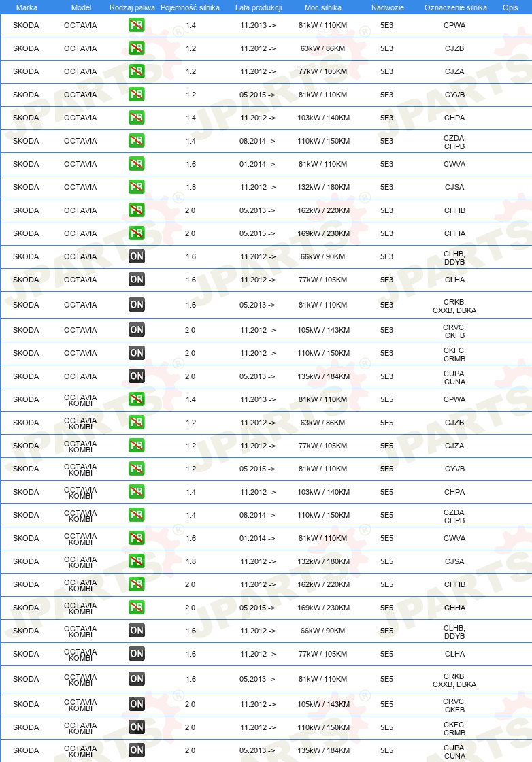Click ON diesel icon in OCTAVIA KOMBI 5E5 CKFC, CRMB row
This screenshot has width=532, height=762.
click(x=137, y=727)
